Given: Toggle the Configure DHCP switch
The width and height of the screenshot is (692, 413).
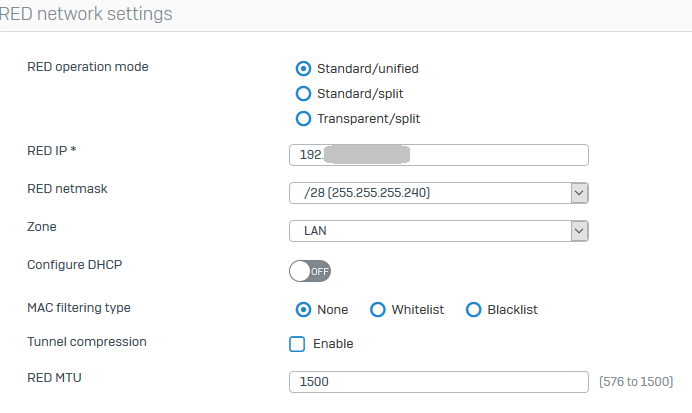Looking at the screenshot, I should [x=310, y=271].
